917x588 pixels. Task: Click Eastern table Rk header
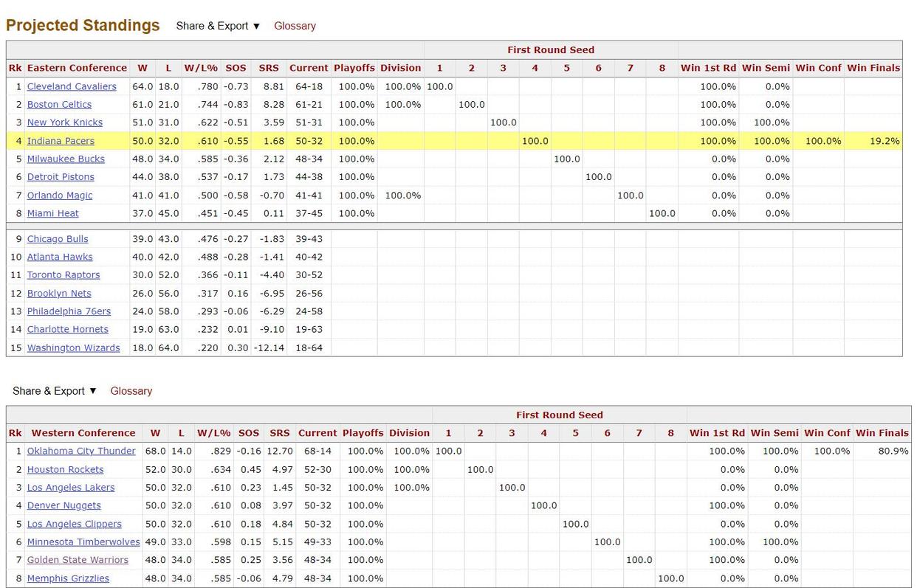click(x=16, y=68)
